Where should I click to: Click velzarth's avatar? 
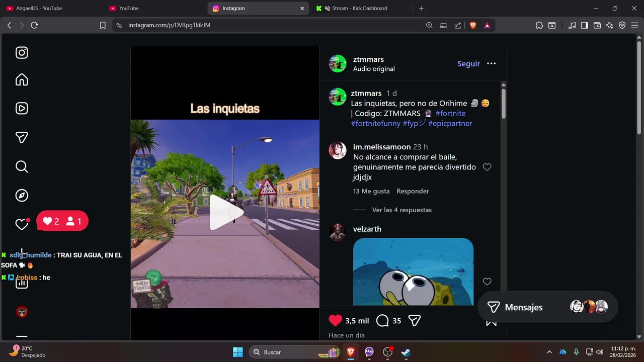(337, 232)
